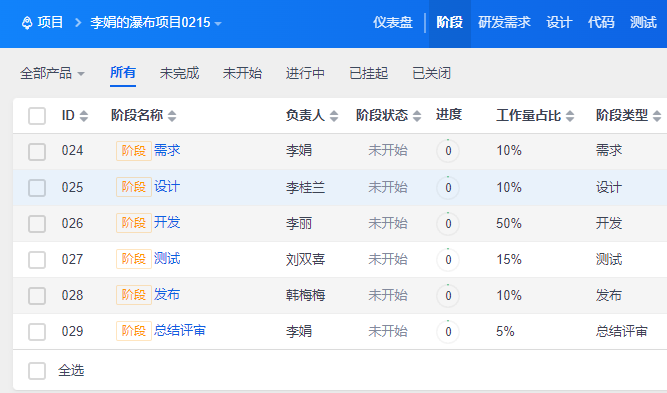Filter stages by 进行中
The width and height of the screenshot is (667, 393).
coord(305,73)
